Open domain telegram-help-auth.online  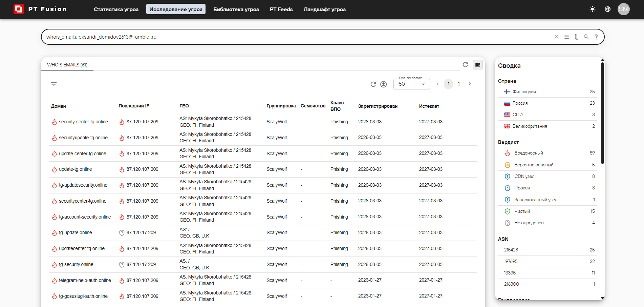point(85,280)
